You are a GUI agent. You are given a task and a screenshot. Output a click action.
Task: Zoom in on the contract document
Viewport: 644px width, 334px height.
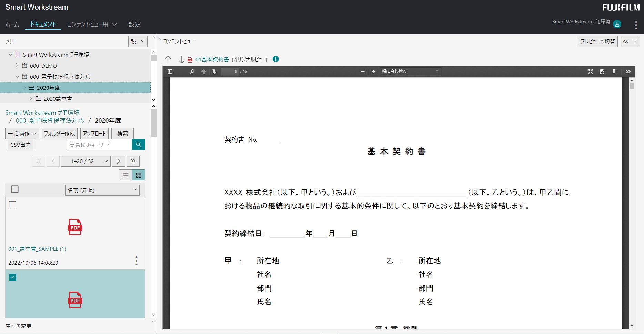373,72
